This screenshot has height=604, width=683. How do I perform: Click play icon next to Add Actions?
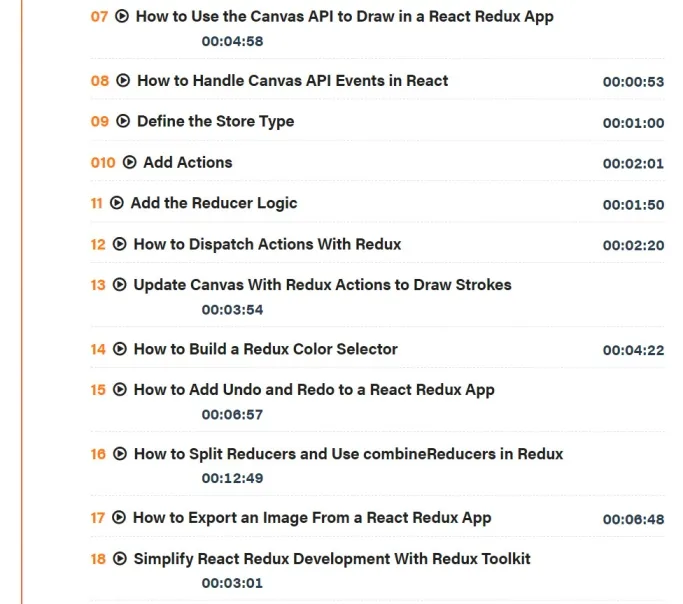click(x=129, y=162)
